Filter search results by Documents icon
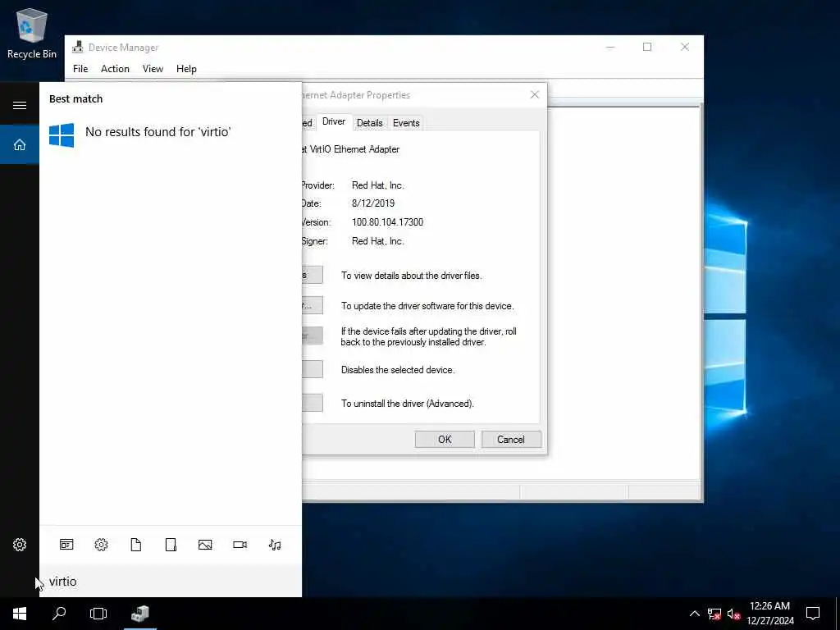 pos(136,545)
